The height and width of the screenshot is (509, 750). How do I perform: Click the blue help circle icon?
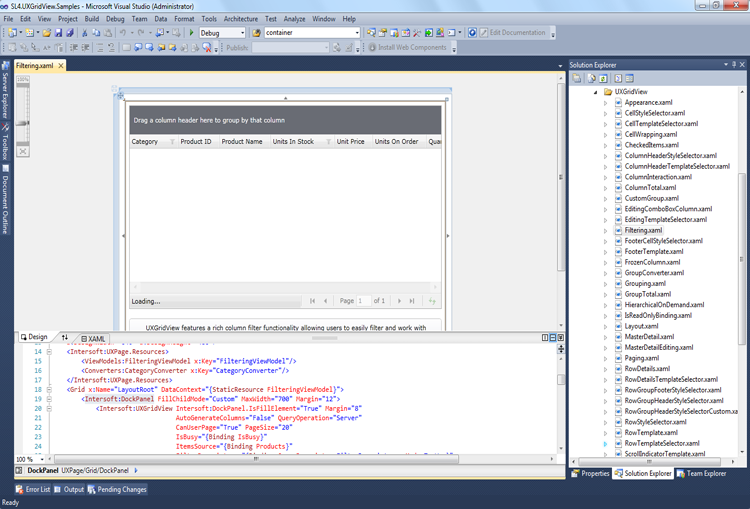[x=472, y=33]
